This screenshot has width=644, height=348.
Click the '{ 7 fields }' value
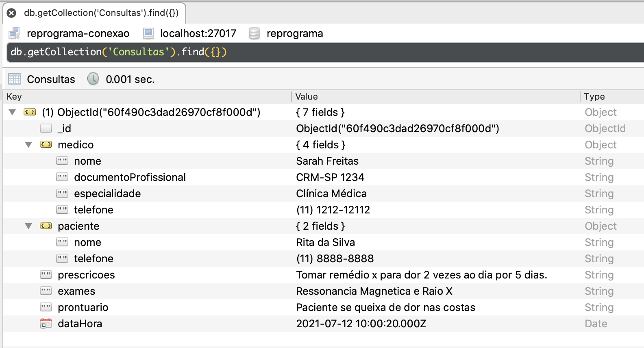pos(320,112)
